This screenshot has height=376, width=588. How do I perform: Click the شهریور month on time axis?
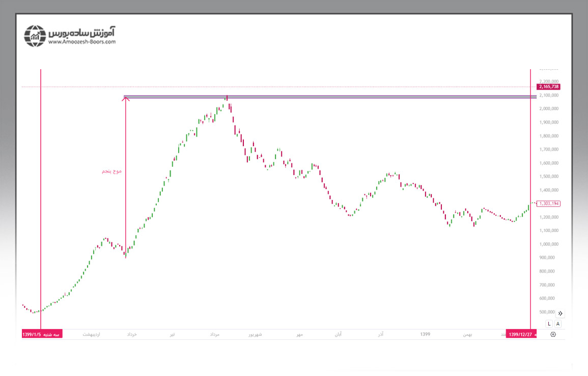[x=255, y=335]
